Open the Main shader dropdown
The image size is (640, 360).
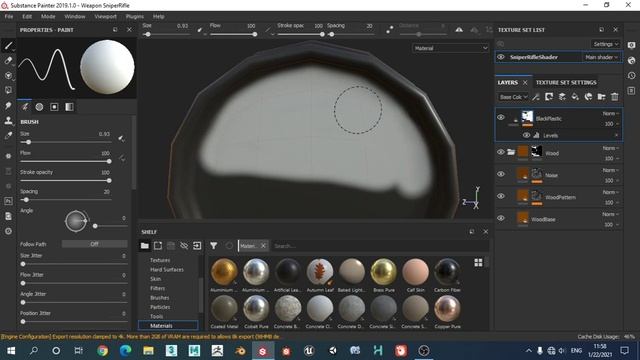(602, 57)
